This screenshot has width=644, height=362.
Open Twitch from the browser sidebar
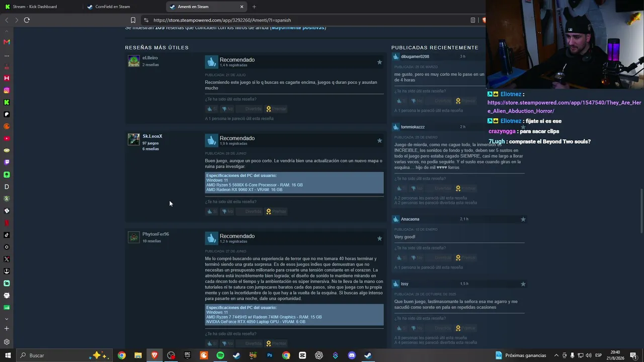click(7, 162)
